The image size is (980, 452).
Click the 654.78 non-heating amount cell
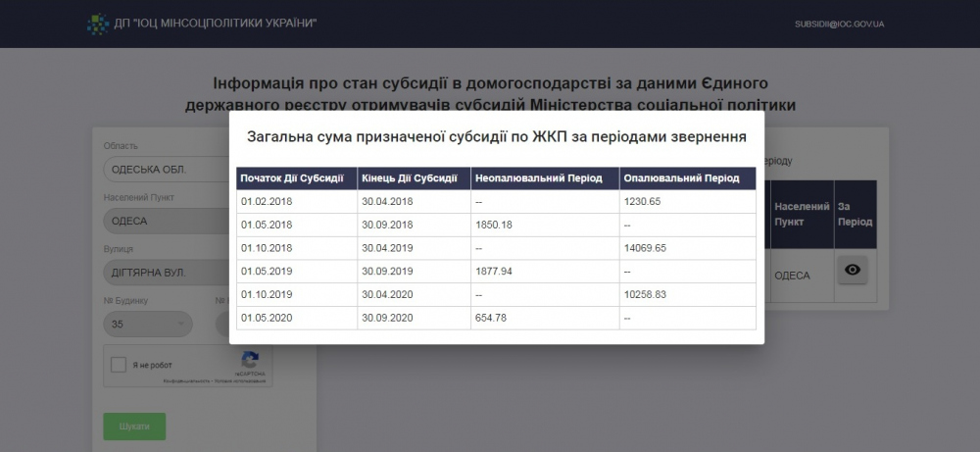[x=492, y=318]
